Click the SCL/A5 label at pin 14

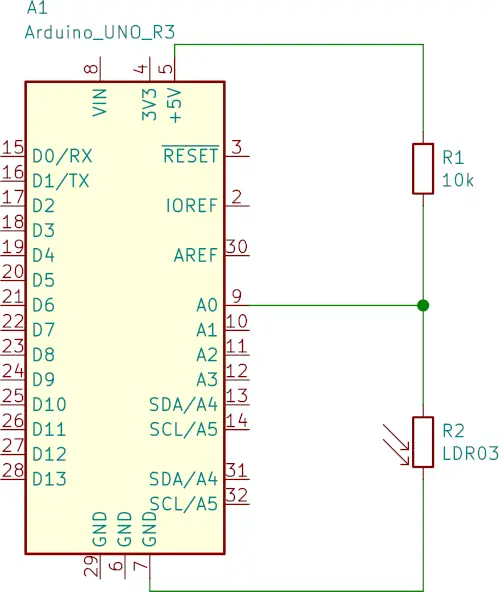point(184,429)
